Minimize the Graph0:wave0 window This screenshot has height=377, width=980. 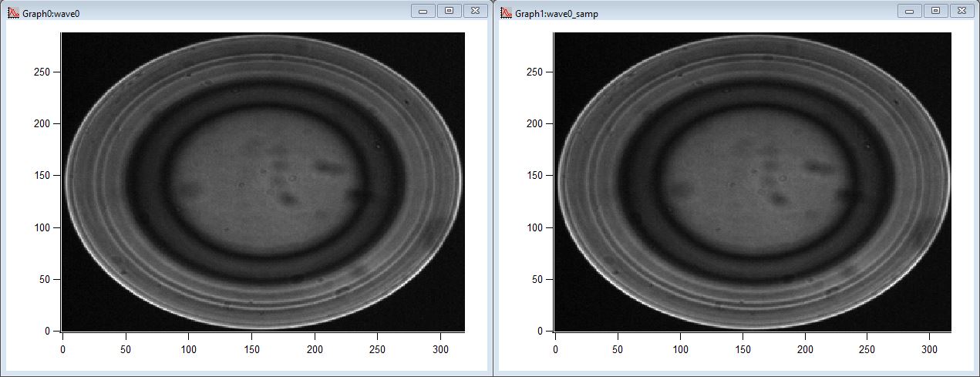tap(423, 11)
